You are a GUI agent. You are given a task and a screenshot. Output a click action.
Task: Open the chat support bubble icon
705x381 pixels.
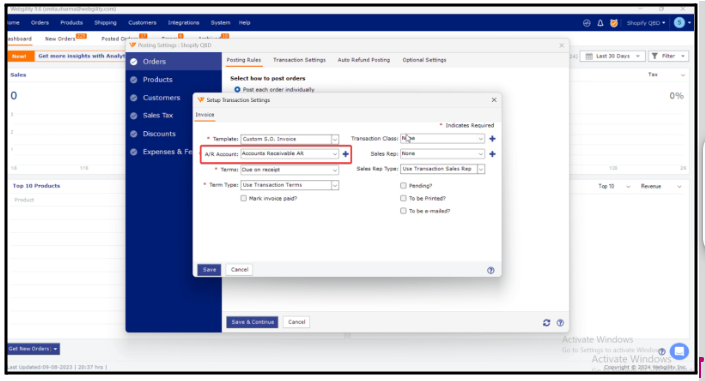[679, 351]
